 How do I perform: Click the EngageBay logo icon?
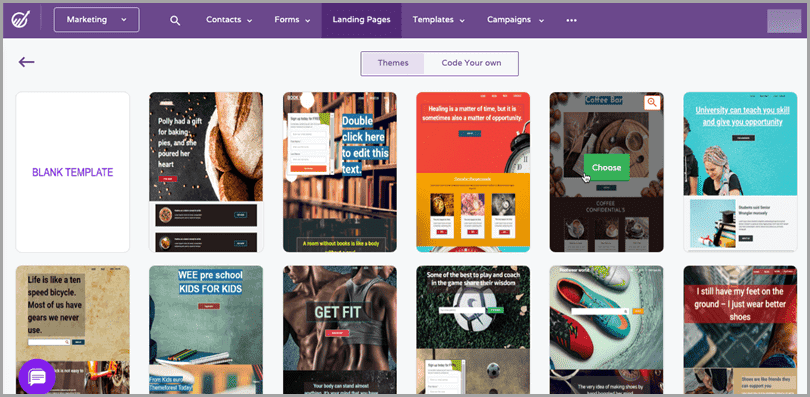click(x=21, y=20)
